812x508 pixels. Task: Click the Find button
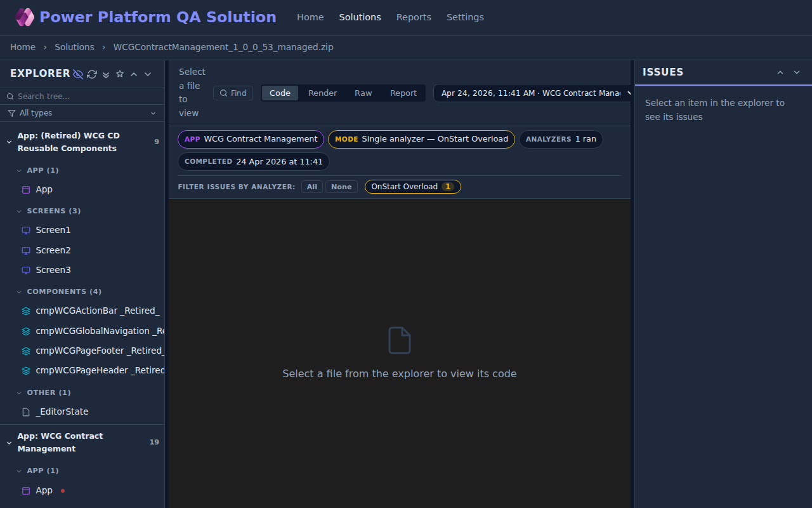pos(233,93)
